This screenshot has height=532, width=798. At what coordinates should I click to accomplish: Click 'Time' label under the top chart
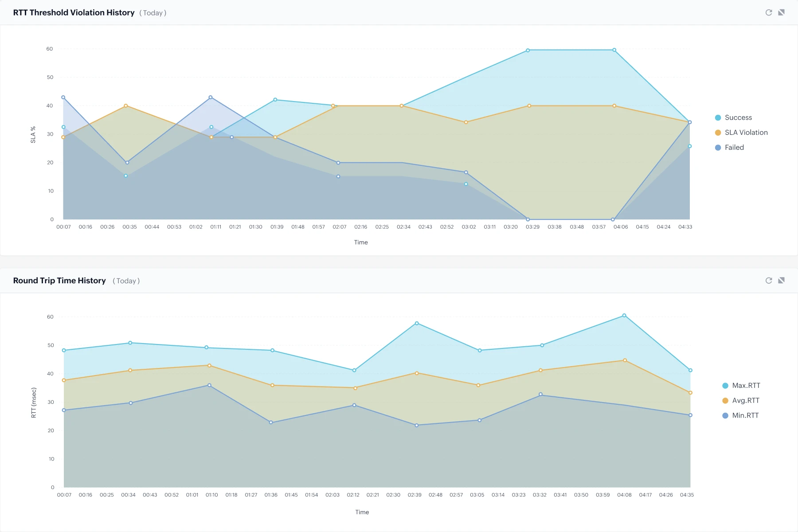point(361,243)
